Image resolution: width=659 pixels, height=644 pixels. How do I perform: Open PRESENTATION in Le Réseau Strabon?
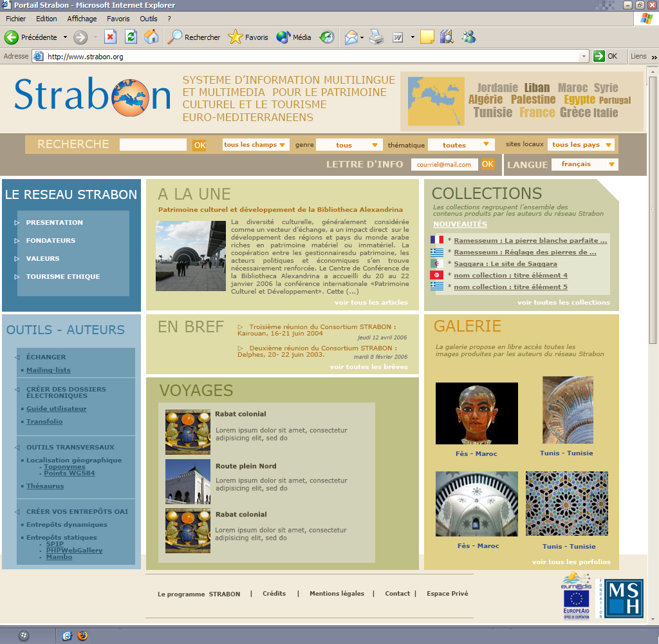54,222
